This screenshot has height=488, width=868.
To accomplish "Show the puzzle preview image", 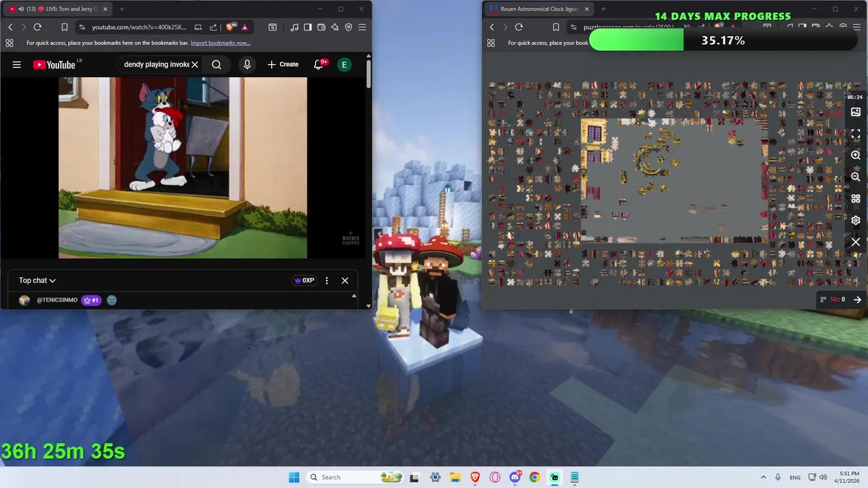I will 856,112.
